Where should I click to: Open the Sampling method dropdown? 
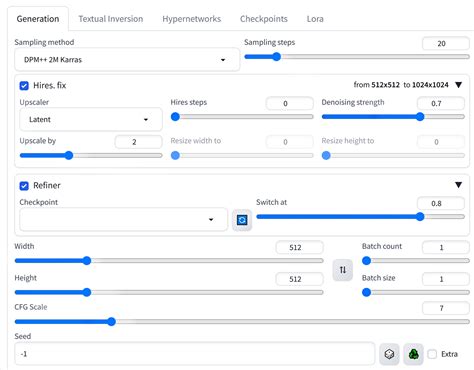(x=127, y=60)
